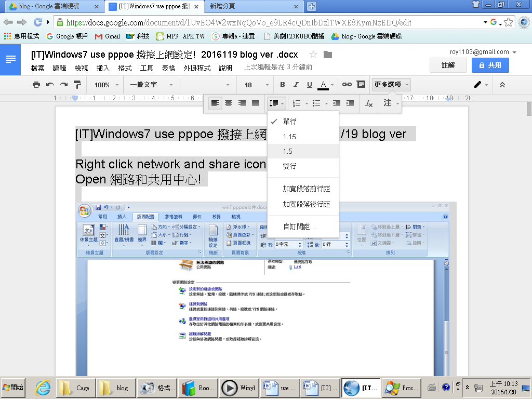
Task: Open the numbered list options dropdown
Action: 307,103
